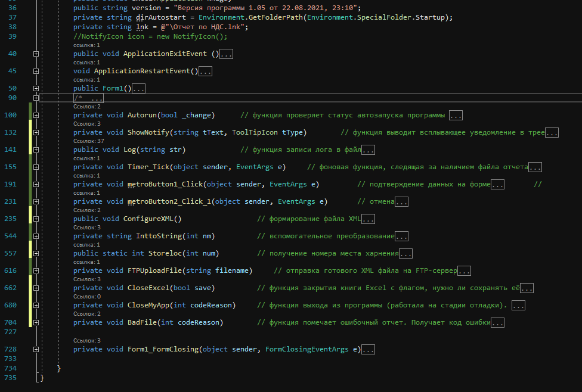Expand the Timer_Tick method outline

pyautogui.click(x=36, y=167)
